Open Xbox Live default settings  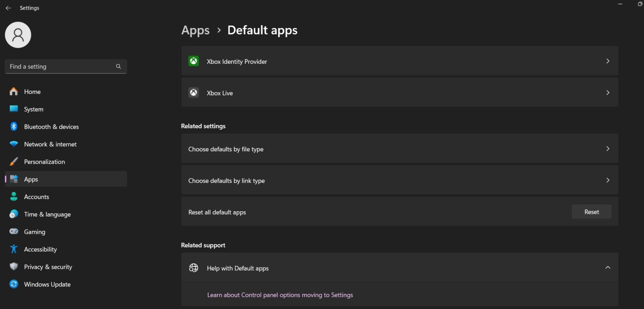tap(399, 92)
